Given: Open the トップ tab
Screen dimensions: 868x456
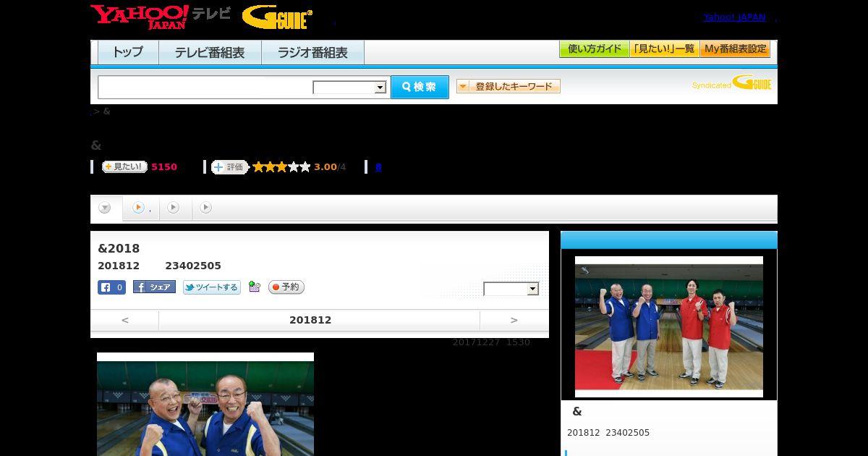Looking at the screenshot, I should (x=128, y=53).
